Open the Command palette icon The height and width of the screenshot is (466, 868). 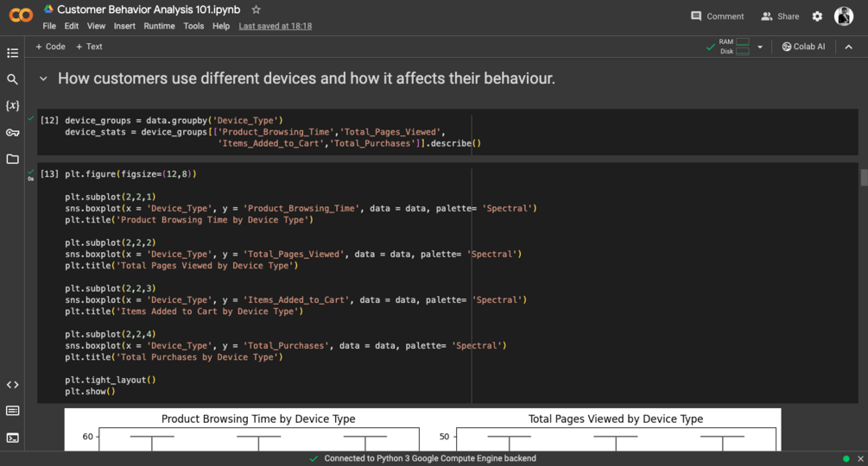coord(12,411)
